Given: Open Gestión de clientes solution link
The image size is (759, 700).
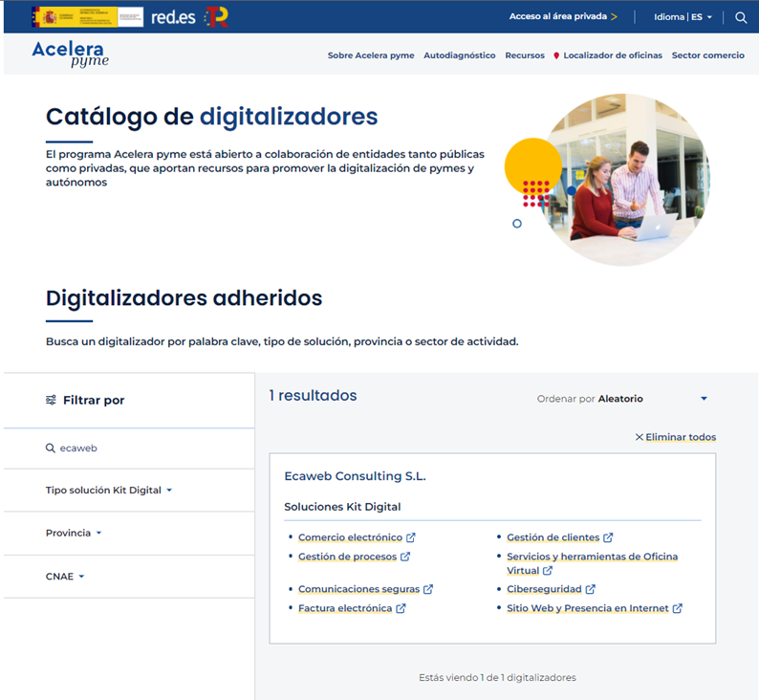Looking at the screenshot, I should (553, 537).
